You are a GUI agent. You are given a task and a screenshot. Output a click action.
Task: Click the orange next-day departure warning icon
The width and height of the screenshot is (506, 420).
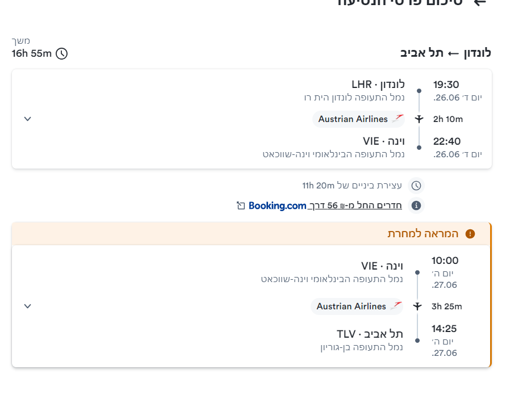[470, 234]
